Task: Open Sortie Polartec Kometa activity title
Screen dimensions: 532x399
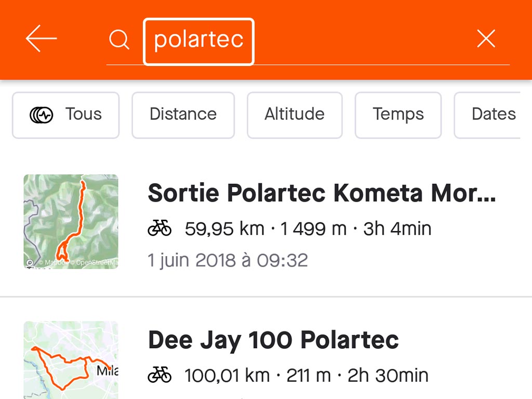Action: (x=322, y=193)
